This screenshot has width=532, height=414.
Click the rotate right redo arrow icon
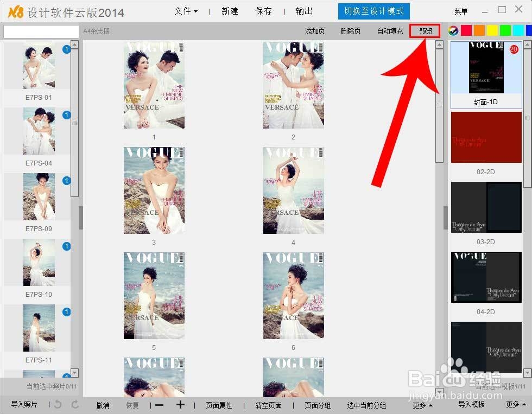tap(75, 404)
